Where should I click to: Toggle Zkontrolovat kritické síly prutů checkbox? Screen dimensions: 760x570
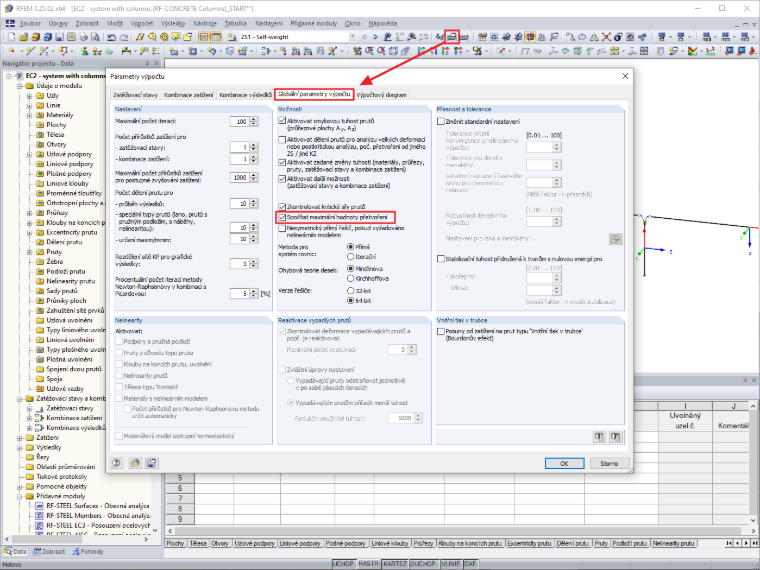[x=282, y=206]
